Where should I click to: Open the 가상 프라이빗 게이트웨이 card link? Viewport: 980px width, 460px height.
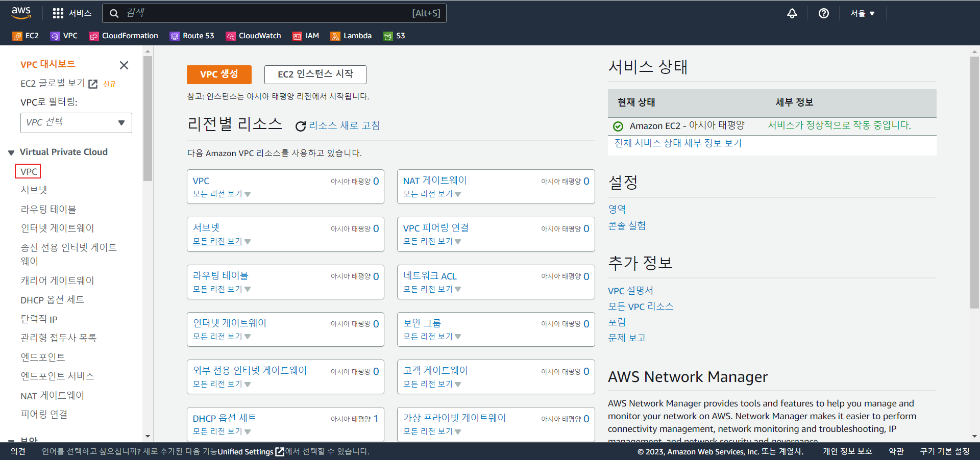[x=454, y=418]
